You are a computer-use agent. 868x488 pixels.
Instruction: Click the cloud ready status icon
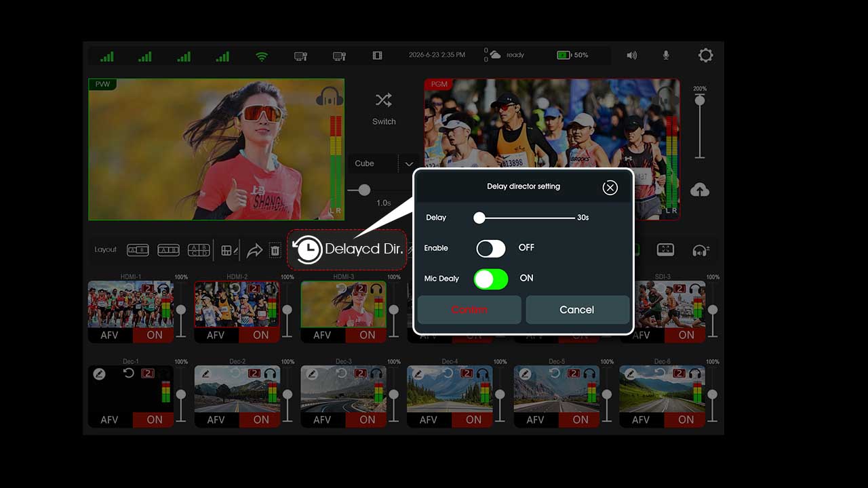click(495, 55)
